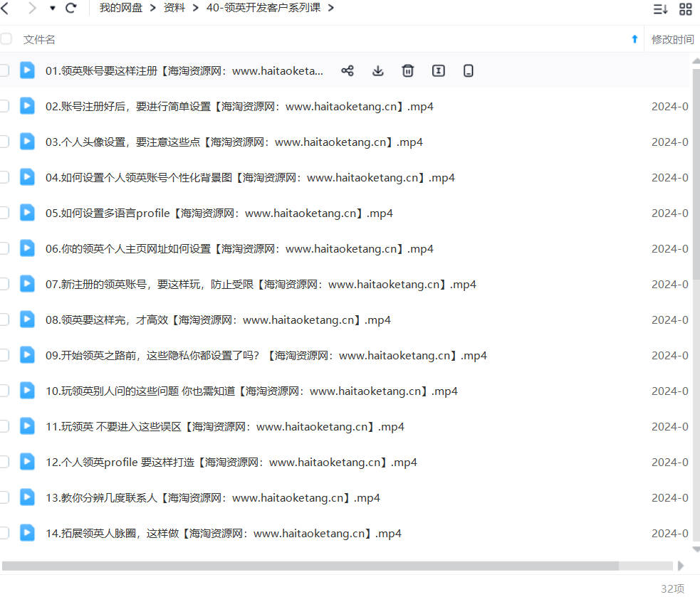Click video icon of 04.如何设置个人领英账号个性化背景图
The height and width of the screenshot is (597, 700).
coord(27,177)
